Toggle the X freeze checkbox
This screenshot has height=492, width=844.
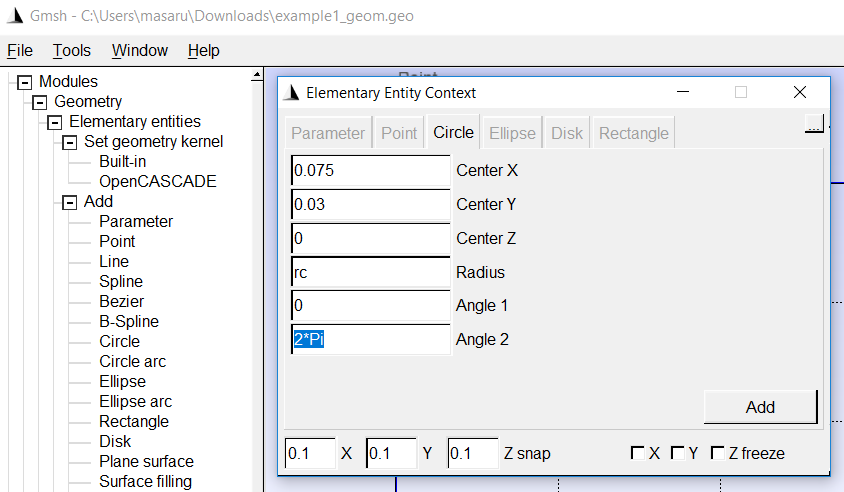(638, 453)
